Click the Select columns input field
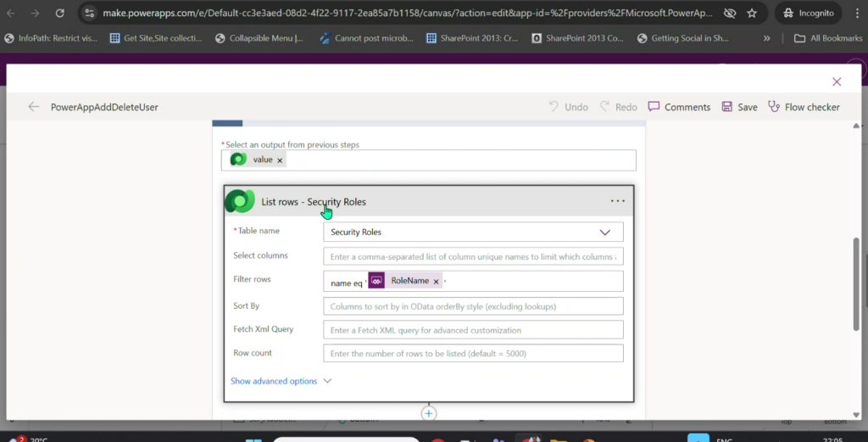Viewport: 868px width, 442px height. tap(473, 256)
